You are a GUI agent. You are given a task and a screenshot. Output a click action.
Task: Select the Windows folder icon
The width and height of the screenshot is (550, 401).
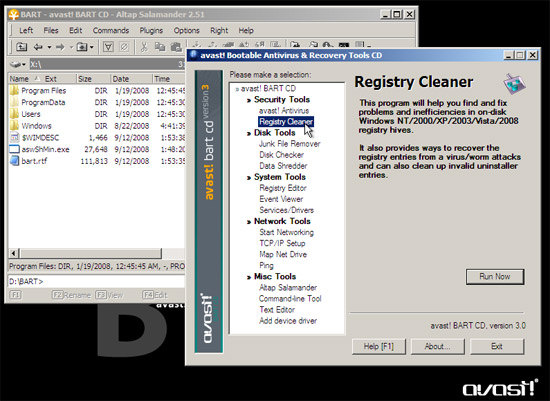tap(14, 126)
